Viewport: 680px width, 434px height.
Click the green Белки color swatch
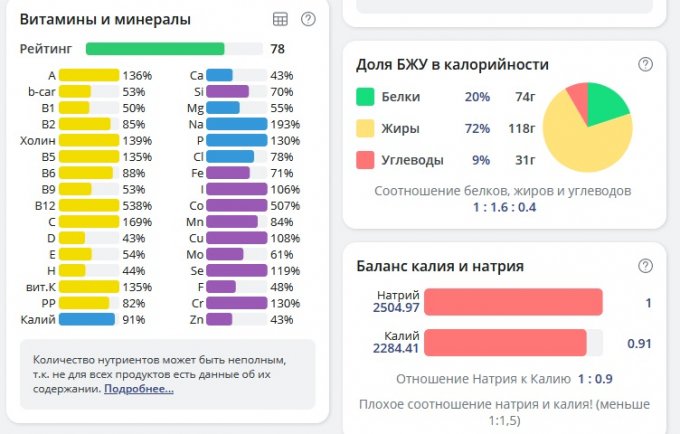[x=365, y=97]
